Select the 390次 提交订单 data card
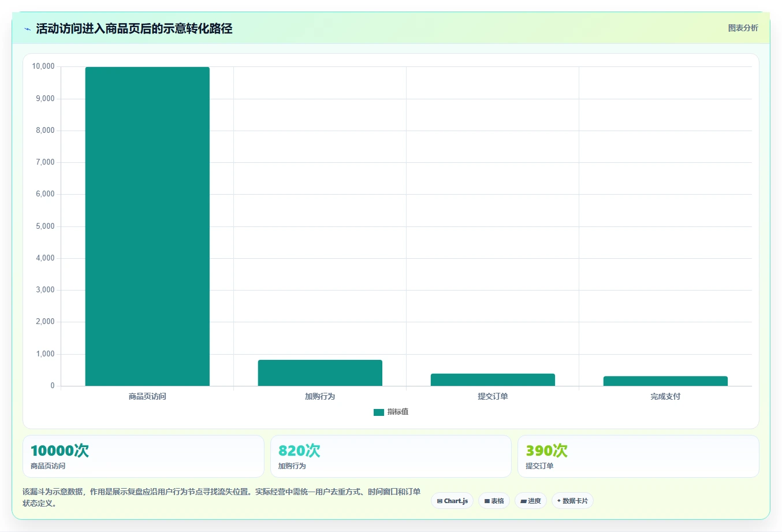The height and width of the screenshot is (532, 782). [638, 456]
